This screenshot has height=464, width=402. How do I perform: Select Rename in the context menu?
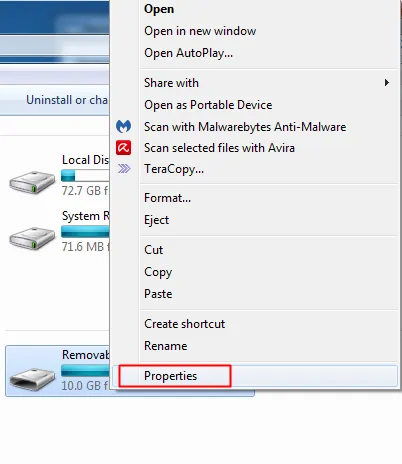(x=165, y=346)
